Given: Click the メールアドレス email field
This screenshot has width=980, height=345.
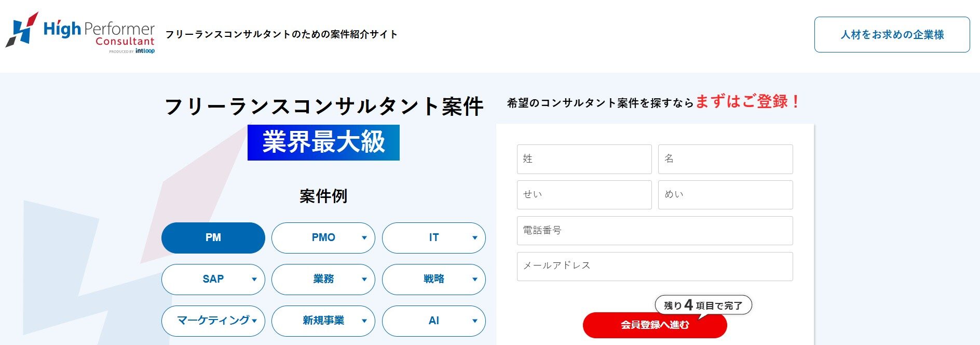Looking at the screenshot, I should click(655, 266).
